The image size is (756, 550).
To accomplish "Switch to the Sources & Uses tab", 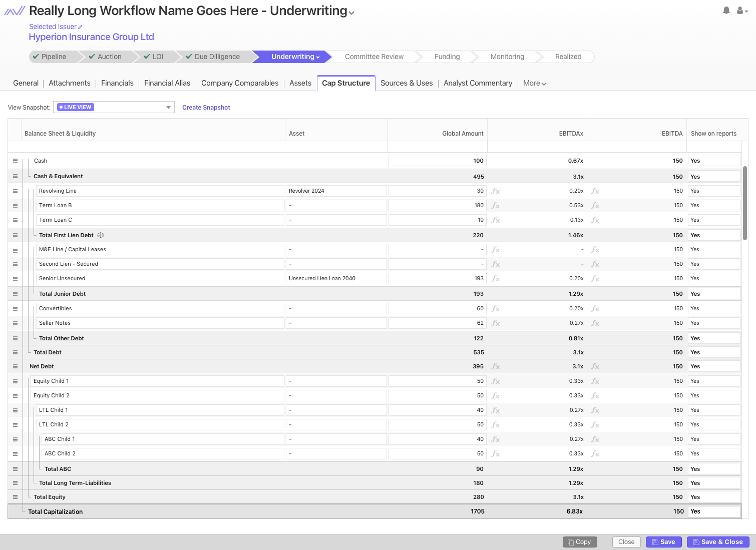I will pos(406,83).
